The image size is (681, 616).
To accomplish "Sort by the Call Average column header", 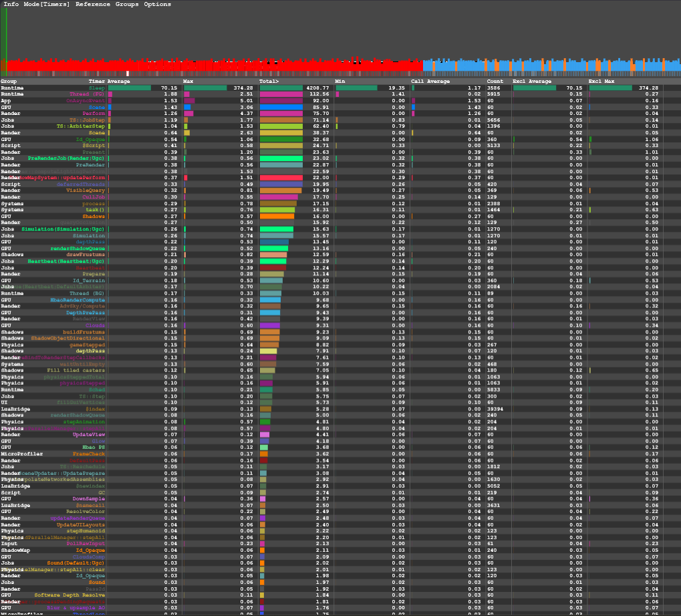I will click(430, 82).
